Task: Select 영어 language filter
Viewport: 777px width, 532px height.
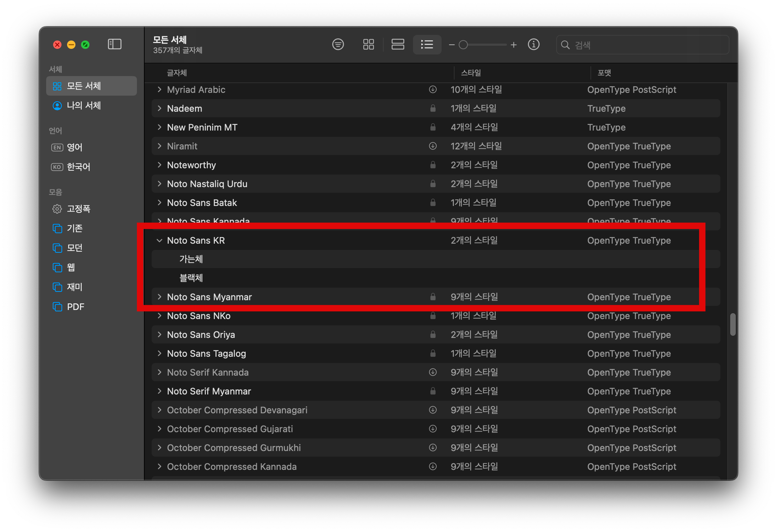Action: [x=92, y=147]
